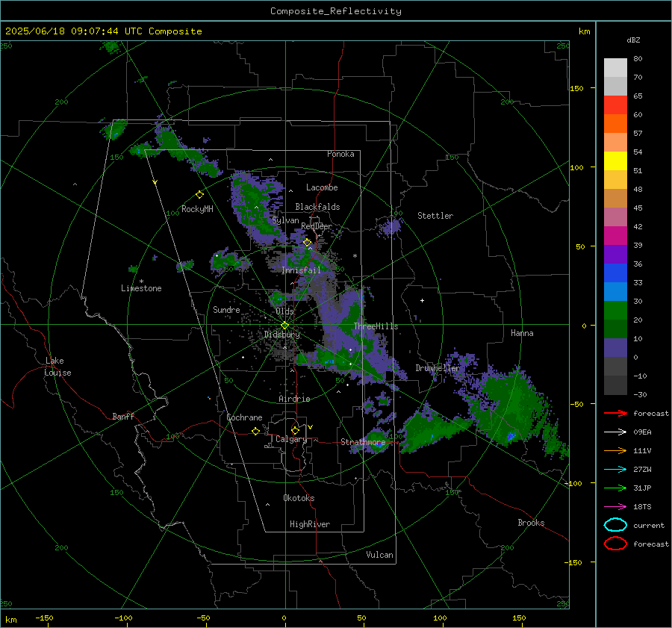This screenshot has width=672, height=628.
Task: Click the yellow diamond marker near RockyMH
Action: coord(199,195)
